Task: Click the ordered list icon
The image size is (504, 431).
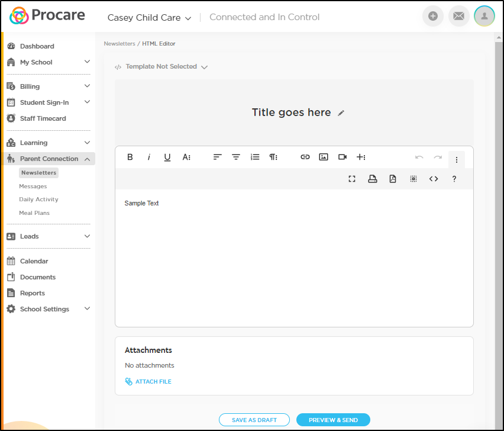Action: (255, 157)
